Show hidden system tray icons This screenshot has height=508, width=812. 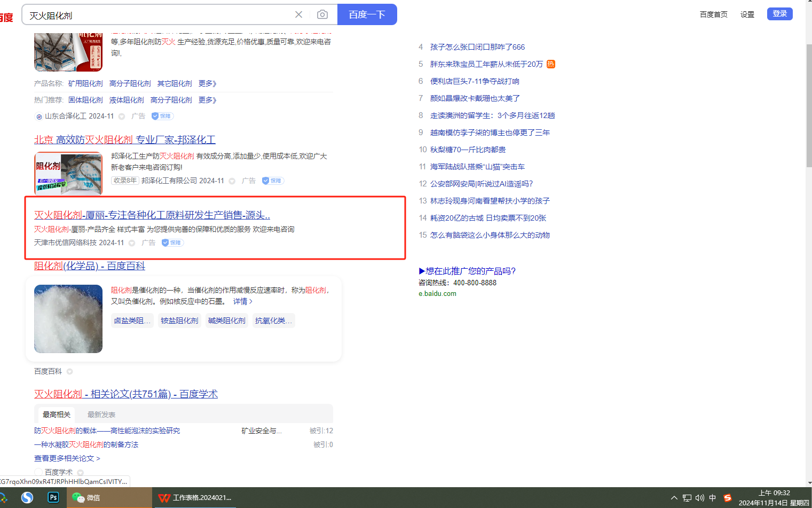click(674, 498)
